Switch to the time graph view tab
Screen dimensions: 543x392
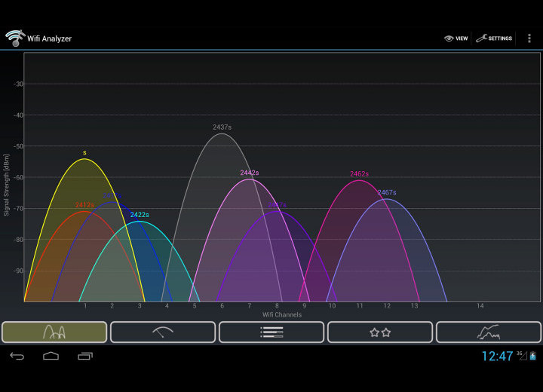pyautogui.click(x=488, y=332)
